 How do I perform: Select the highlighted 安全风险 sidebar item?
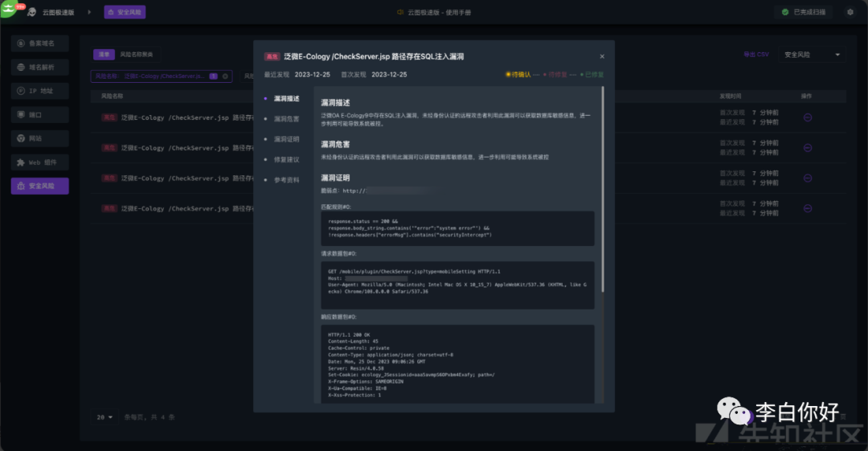click(40, 187)
